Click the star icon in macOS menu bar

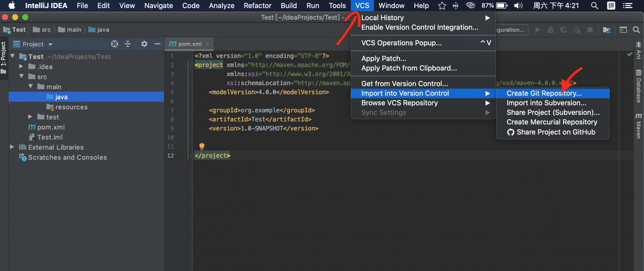point(442,6)
